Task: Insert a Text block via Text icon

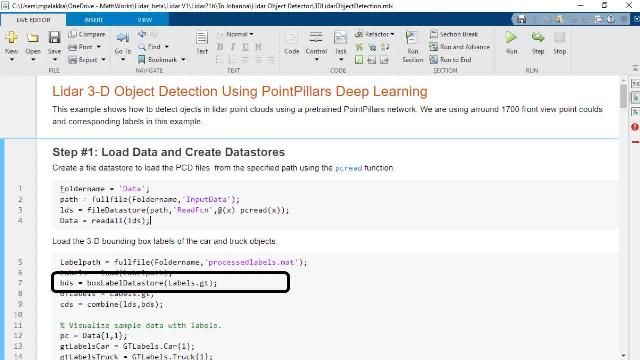Action: [202, 38]
